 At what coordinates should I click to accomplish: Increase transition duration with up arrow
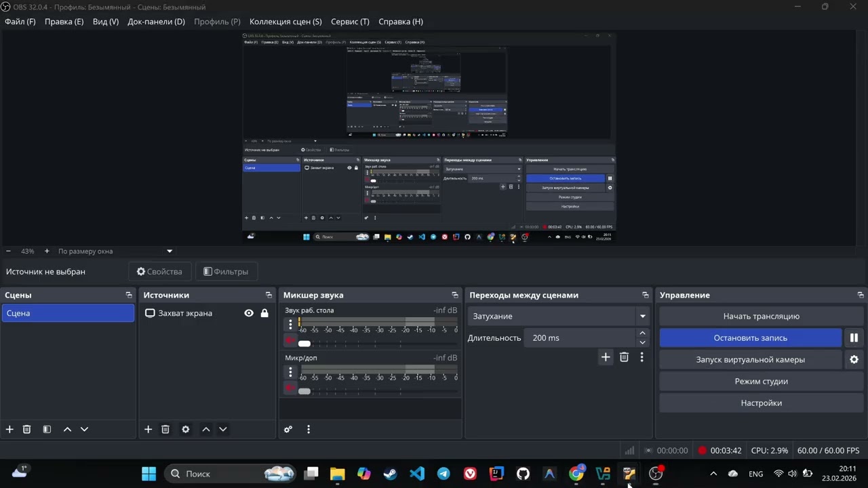coord(642,333)
